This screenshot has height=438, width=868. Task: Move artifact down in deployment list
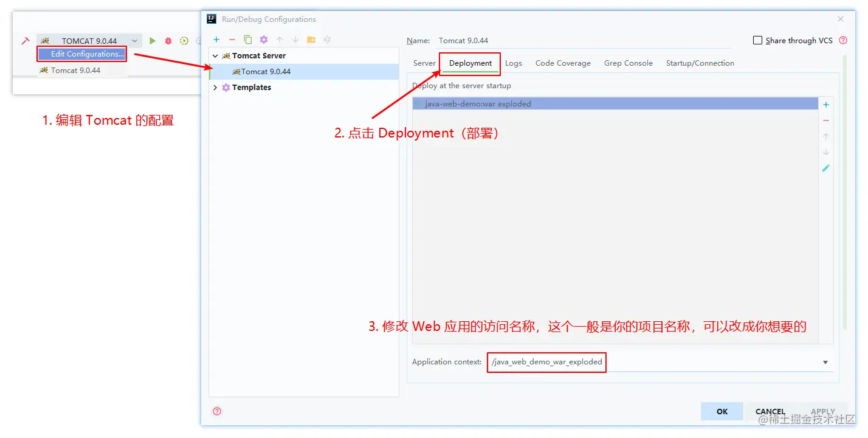point(826,152)
